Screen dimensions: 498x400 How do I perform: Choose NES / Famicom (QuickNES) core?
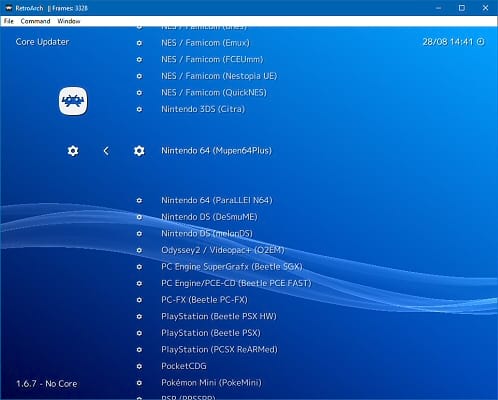click(214, 93)
